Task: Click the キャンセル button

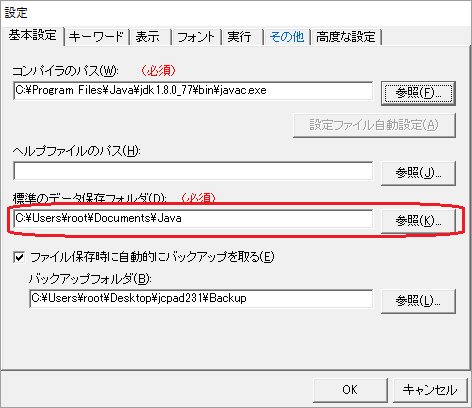Action: click(430, 390)
